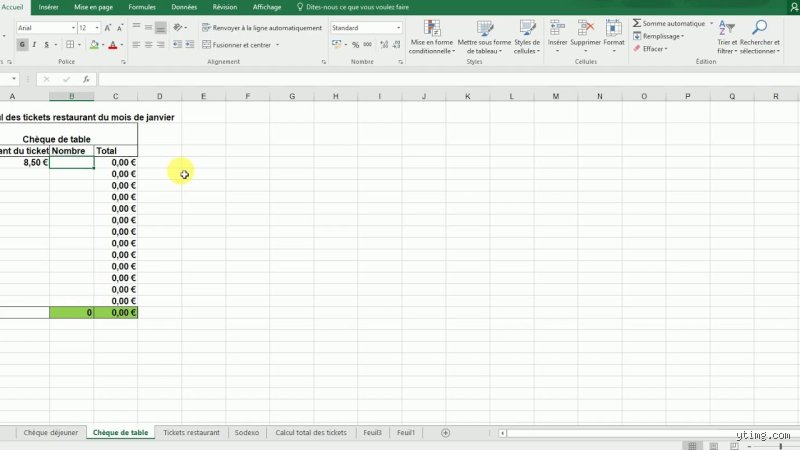Switch to the Sodexo sheet
800x450 pixels.
pyautogui.click(x=246, y=433)
